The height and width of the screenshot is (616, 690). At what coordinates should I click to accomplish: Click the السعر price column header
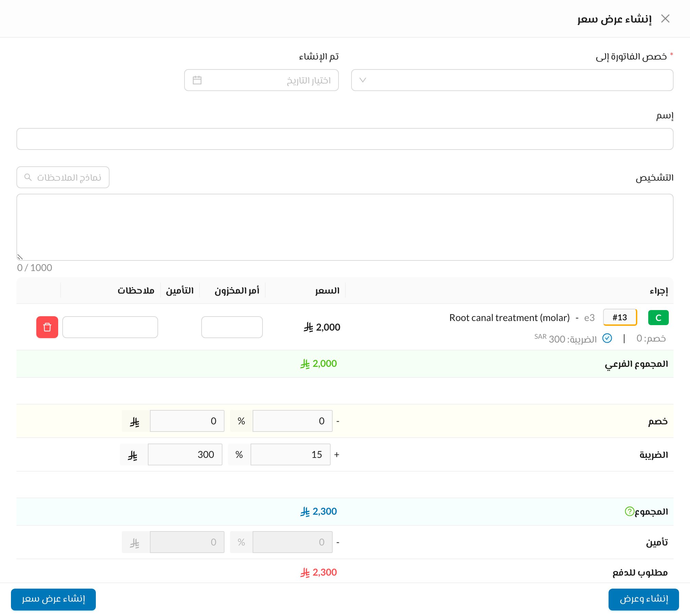tap(327, 291)
